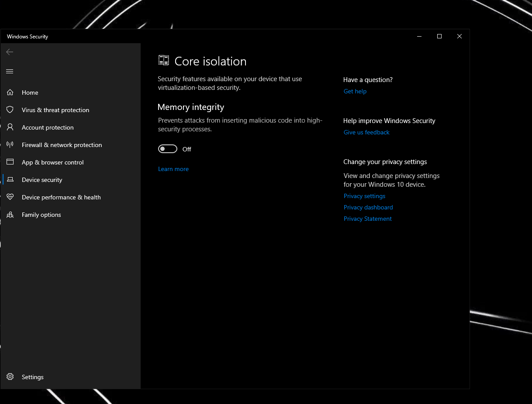The height and width of the screenshot is (404, 532).
Task: Click the Memory integrity heading
Action: pos(191,107)
